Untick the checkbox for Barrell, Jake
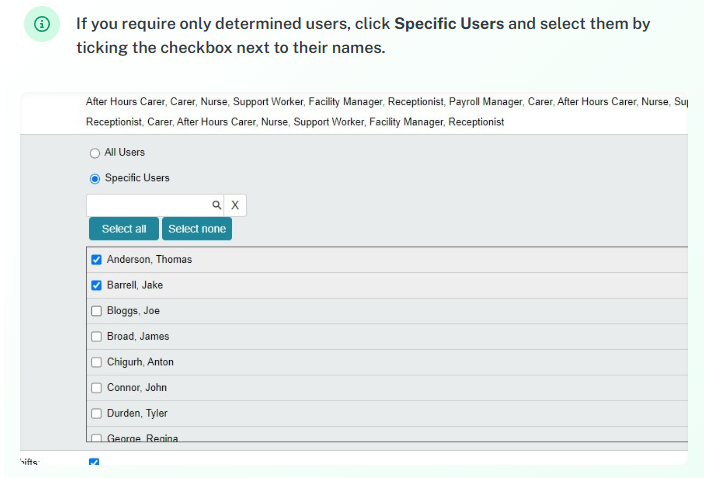Image resolution: width=705 pixels, height=478 pixels. coord(96,285)
